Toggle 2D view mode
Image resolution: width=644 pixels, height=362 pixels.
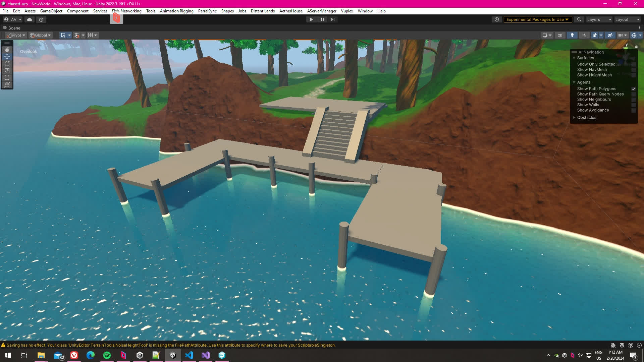point(560,35)
